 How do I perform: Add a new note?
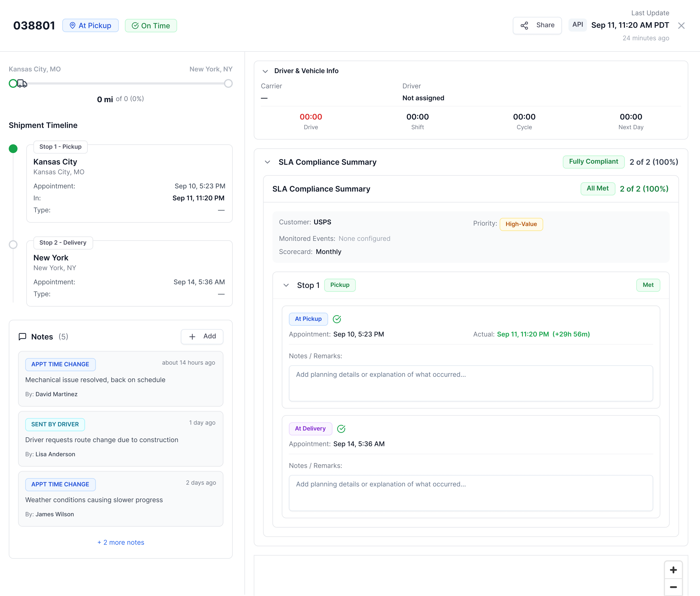pos(202,336)
